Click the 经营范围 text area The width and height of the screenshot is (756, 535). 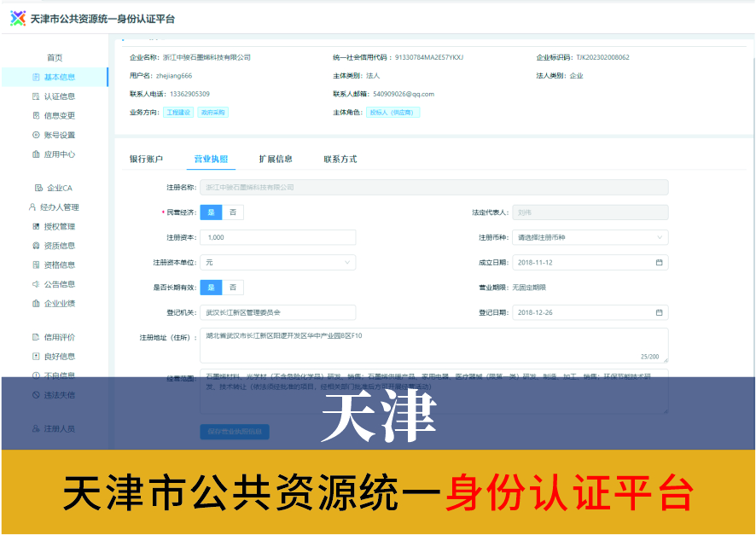(x=434, y=392)
